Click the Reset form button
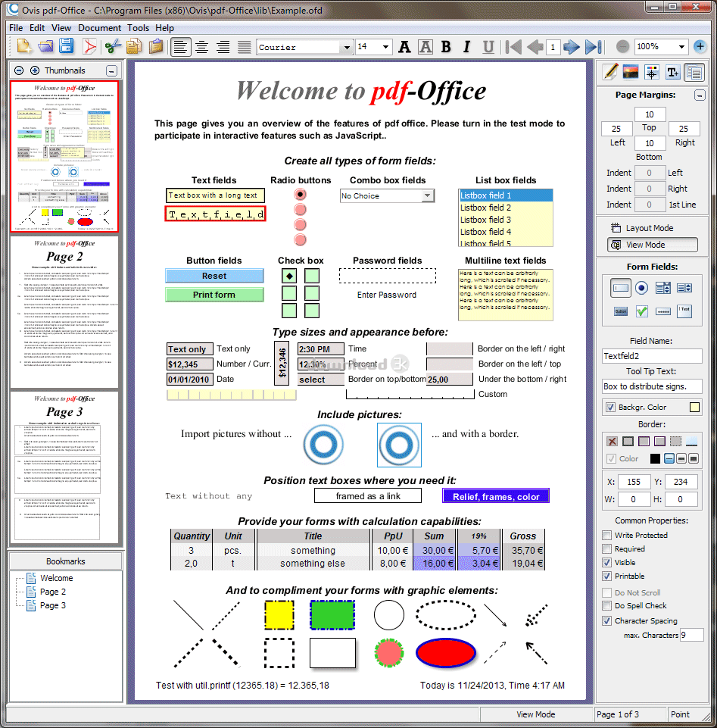Viewport: 717px width, 728px height. [214, 276]
